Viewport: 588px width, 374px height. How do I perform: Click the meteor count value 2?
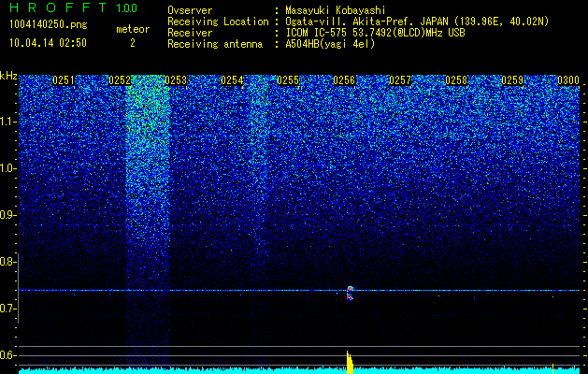pyautogui.click(x=133, y=43)
